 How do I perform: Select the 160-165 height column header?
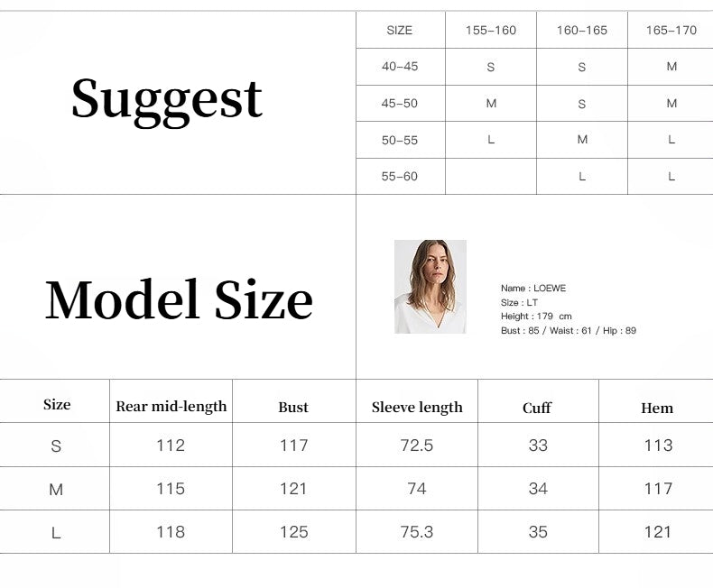(582, 30)
